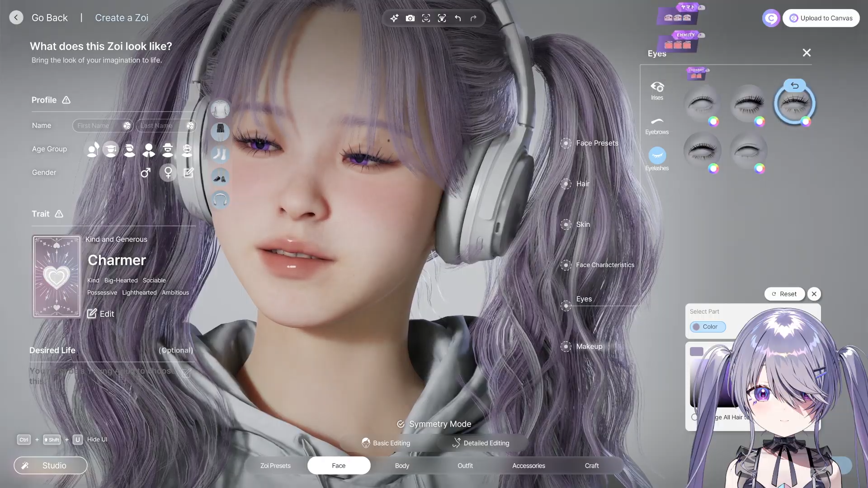The width and height of the screenshot is (868, 488).
Task: Open the headphones accessory slot icon
Action: (x=220, y=199)
